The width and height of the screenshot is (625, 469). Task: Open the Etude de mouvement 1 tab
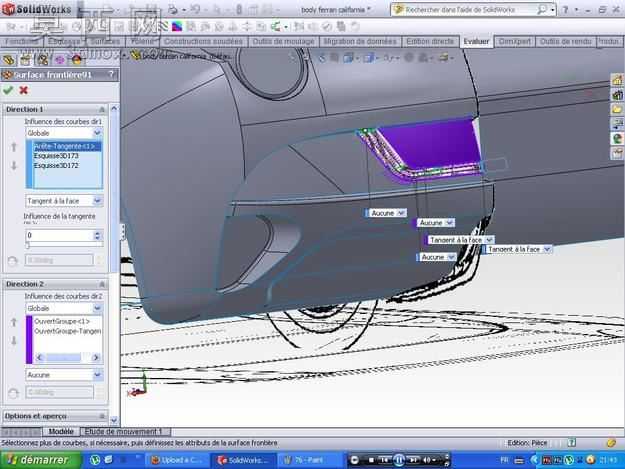click(x=125, y=432)
